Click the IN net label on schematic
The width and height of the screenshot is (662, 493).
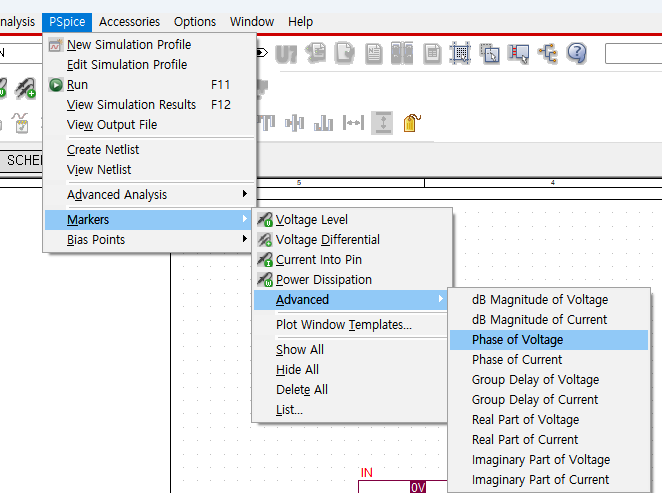(x=366, y=473)
